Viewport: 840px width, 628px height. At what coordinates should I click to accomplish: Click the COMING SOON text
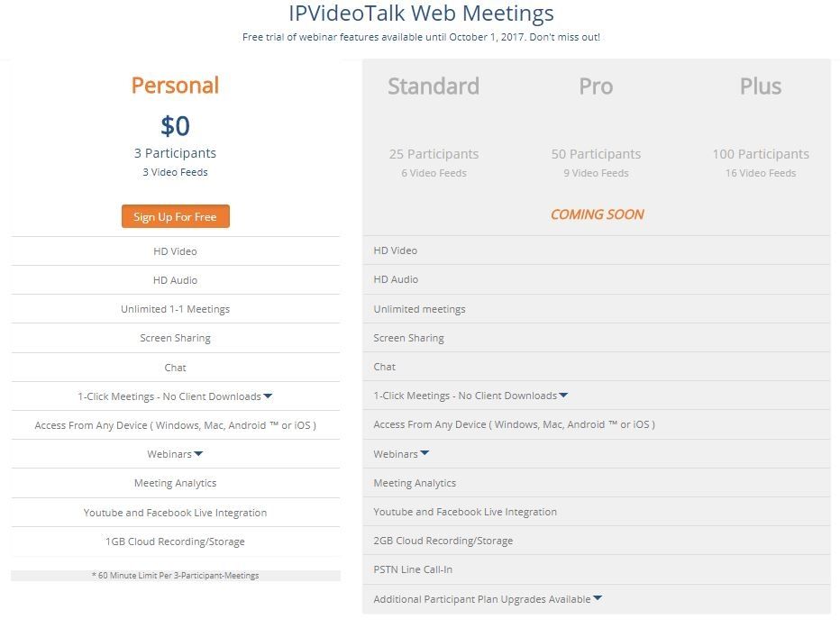coord(597,214)
